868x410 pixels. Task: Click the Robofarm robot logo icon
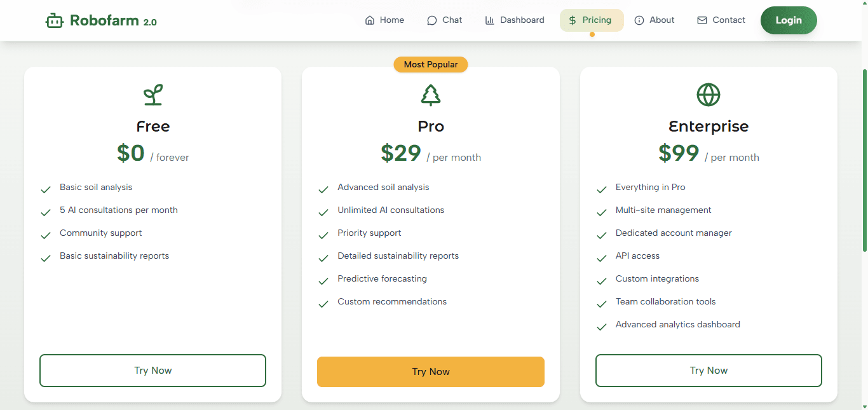click(x=55, y=21)
